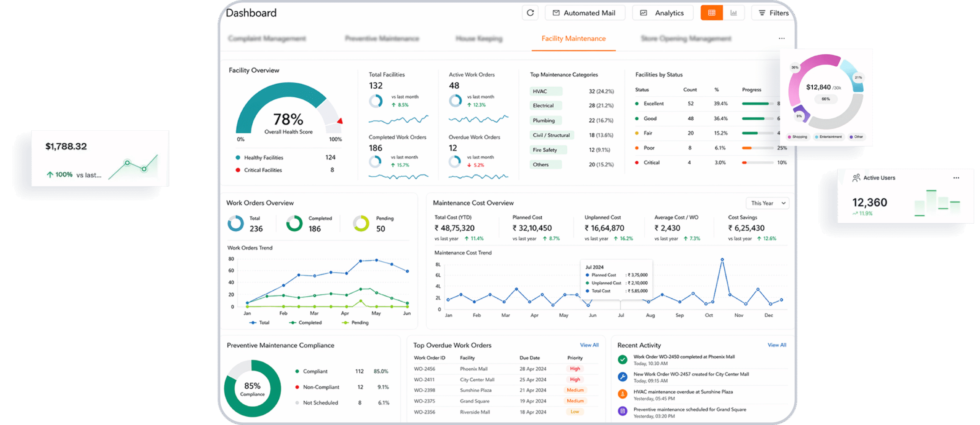The width and height of the screenshot is (980, 425).
Task: Select the Others category chip
Action: click(x=546, y=164)
